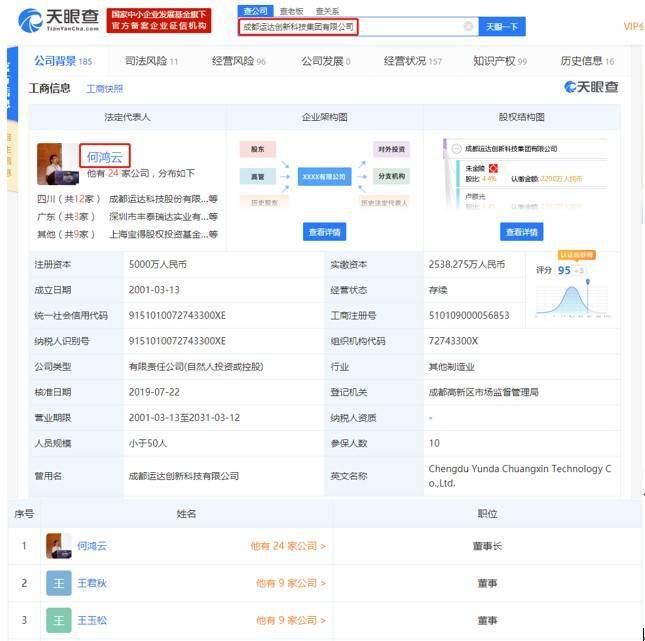Click the 天眼查 watermark logo beside 工商信息
This screenshot has width=645, height=641.
click(x=591, y=88)
